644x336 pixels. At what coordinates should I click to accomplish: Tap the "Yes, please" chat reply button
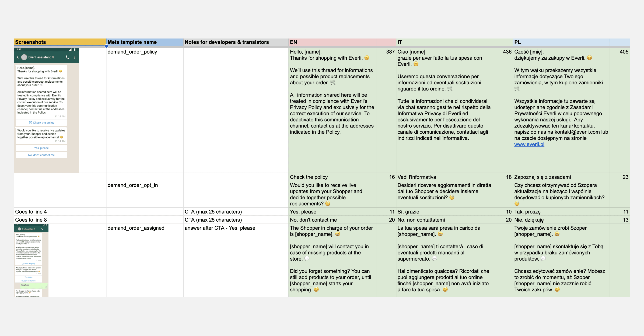click(41, 148)
